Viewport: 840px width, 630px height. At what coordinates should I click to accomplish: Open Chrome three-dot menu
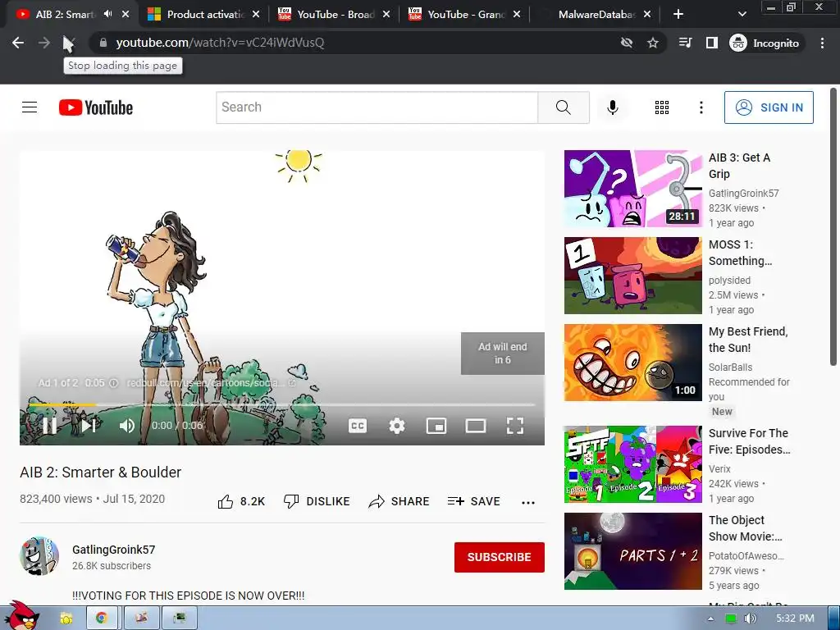(822, 43)
